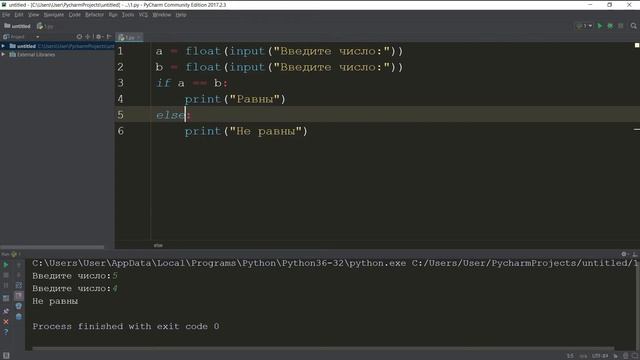Click the Down stack trace arrow icon
This screenshot has height=360, width=640.
click(x=19, y=275)
